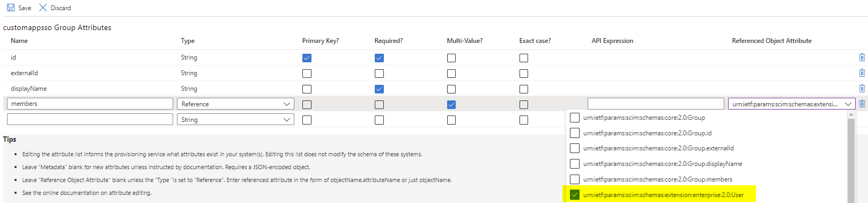Delete the displayName attribute row
The height and width of the screenshot is (203, 868).
click(862, 88)
